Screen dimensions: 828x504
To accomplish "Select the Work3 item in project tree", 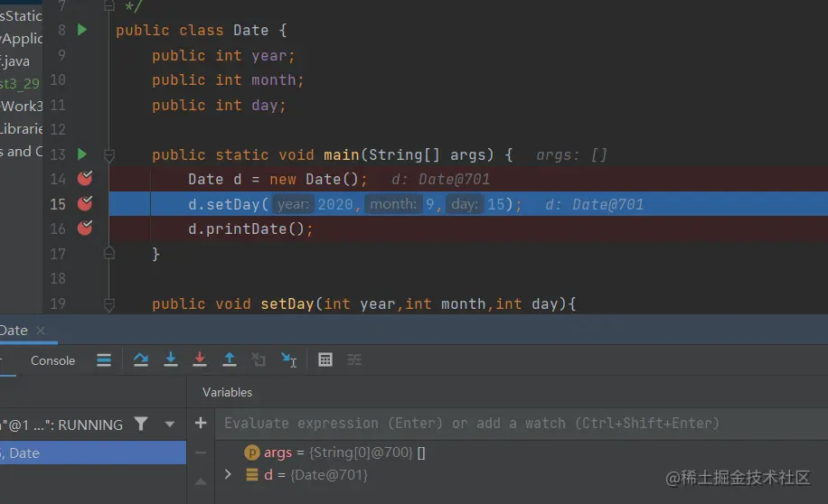I will (21, 106).
